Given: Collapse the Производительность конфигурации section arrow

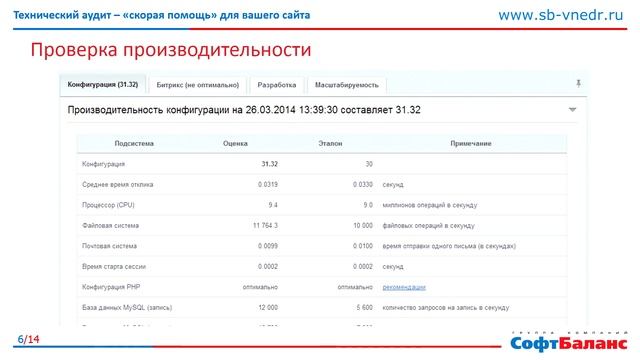Looking at the screenshot, I should pos(572,110).
